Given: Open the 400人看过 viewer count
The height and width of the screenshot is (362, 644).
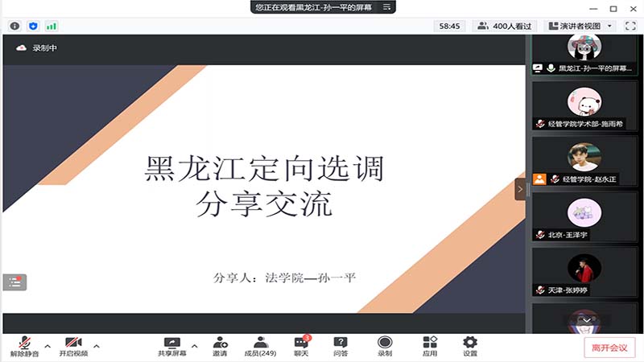Looking at the screenshot, I should click(x=505, y=26).
